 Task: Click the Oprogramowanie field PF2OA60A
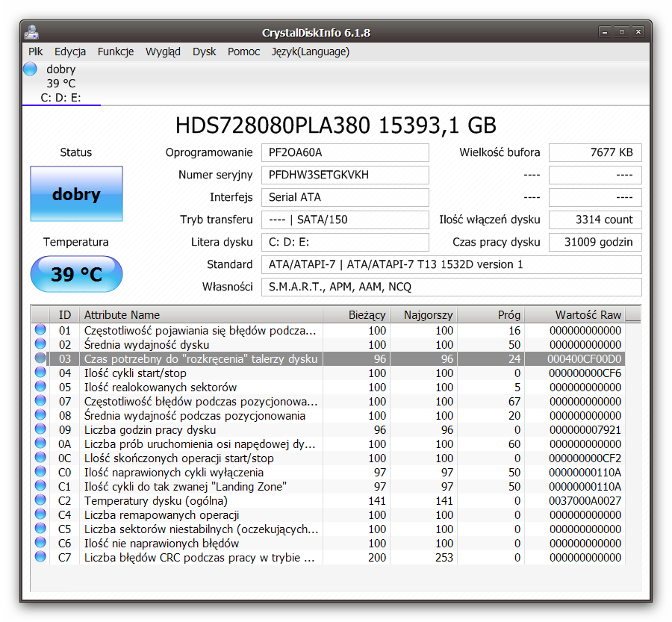coord(345,152)
